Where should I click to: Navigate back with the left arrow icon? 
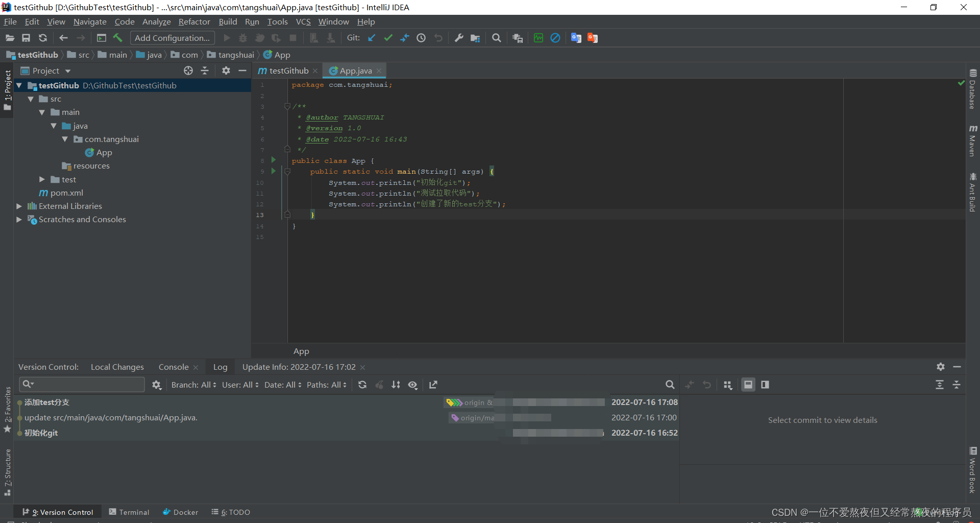63,38
